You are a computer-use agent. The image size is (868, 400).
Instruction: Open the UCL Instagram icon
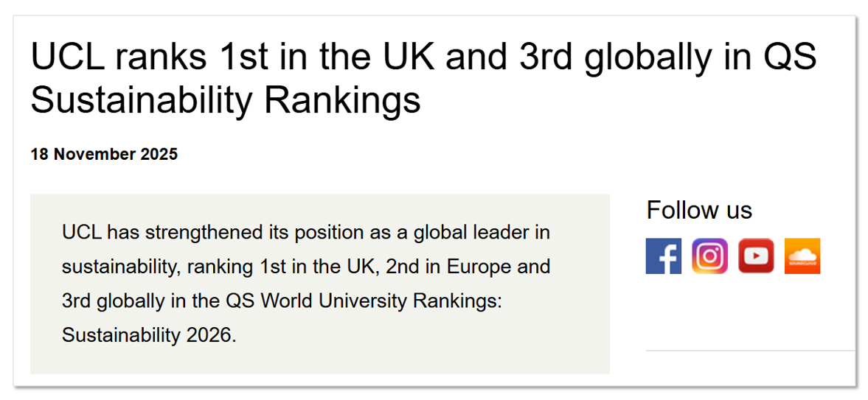pyautogui.click(x=709, y=256)
